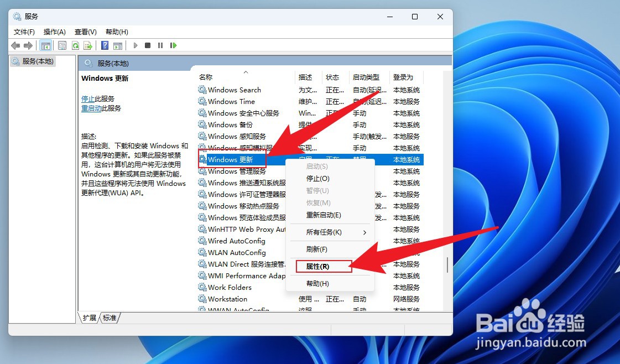Toggle the show/hide action pane toolbar icon
This screenshot has height=364, width=620.
point(117,45)
